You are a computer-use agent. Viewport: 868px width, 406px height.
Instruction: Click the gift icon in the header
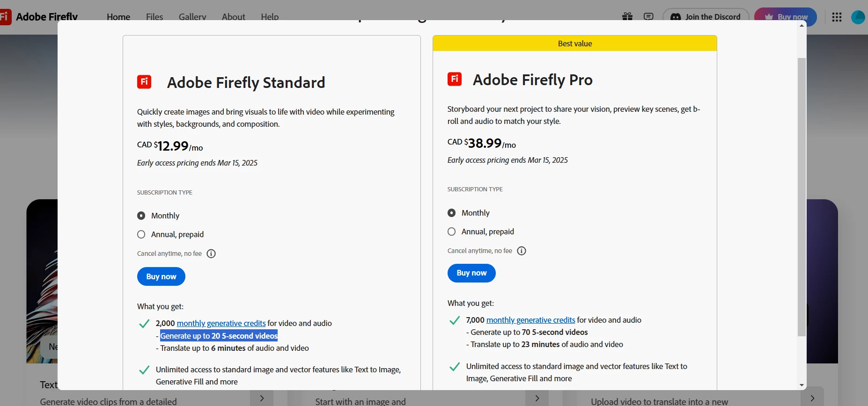627,17
